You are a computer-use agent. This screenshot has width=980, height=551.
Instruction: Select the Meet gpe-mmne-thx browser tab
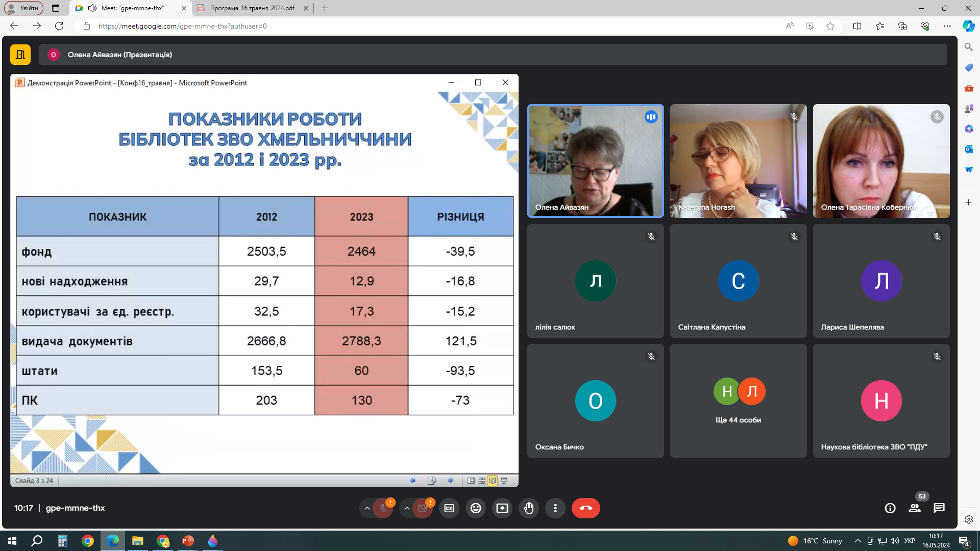133,8
